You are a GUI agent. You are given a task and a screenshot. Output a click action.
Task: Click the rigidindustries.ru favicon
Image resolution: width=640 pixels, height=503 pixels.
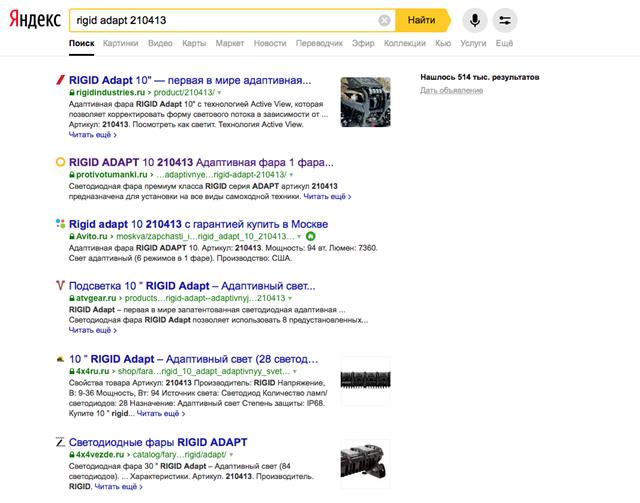(60, 79)
